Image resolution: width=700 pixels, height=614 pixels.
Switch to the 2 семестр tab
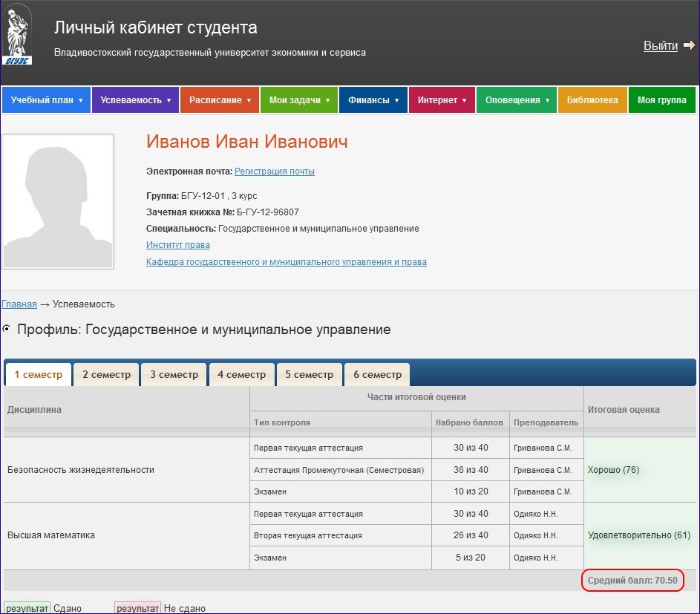tap(105, 374)
